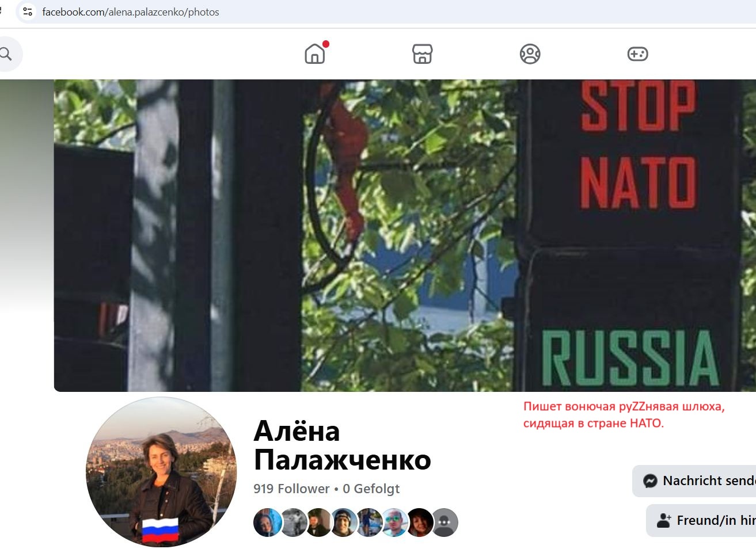Open the site information icon in address bar

click(x=27, y=12)
